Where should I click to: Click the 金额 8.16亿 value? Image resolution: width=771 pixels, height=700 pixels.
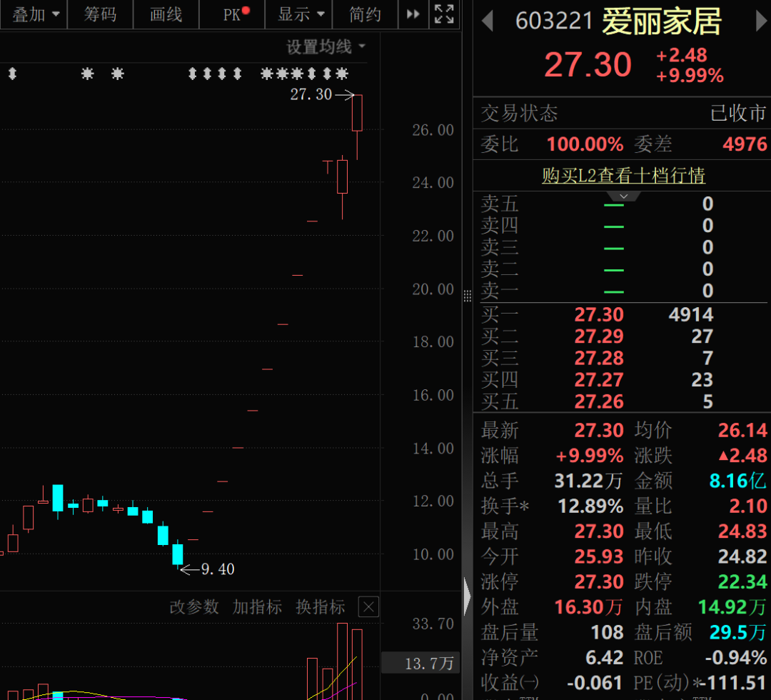pyautogui.click(x=738, y=481)
